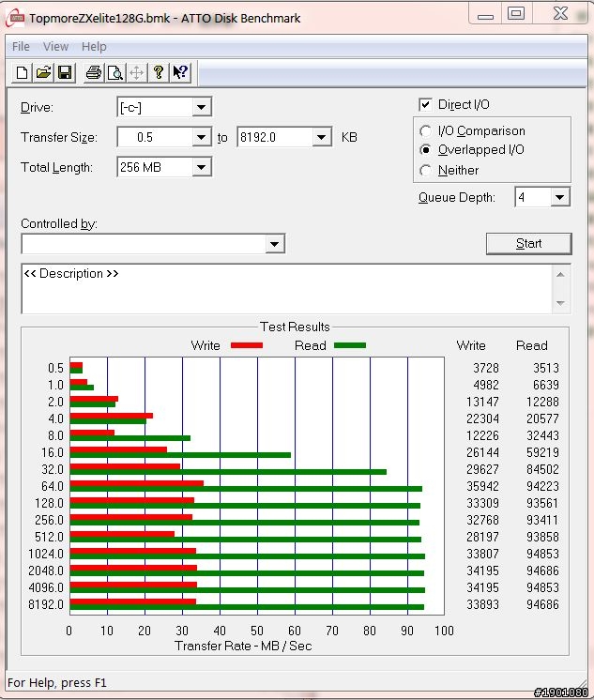Viewport: 594px width, 700px height.
Task: Click the 1024.0 transfer size row label
Action: (46, 554)
